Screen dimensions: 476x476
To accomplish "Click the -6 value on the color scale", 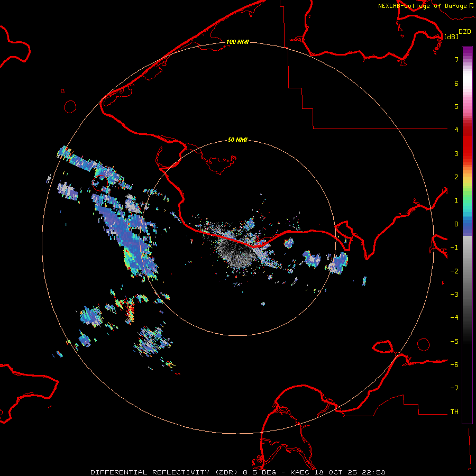I will pos(454,365).
